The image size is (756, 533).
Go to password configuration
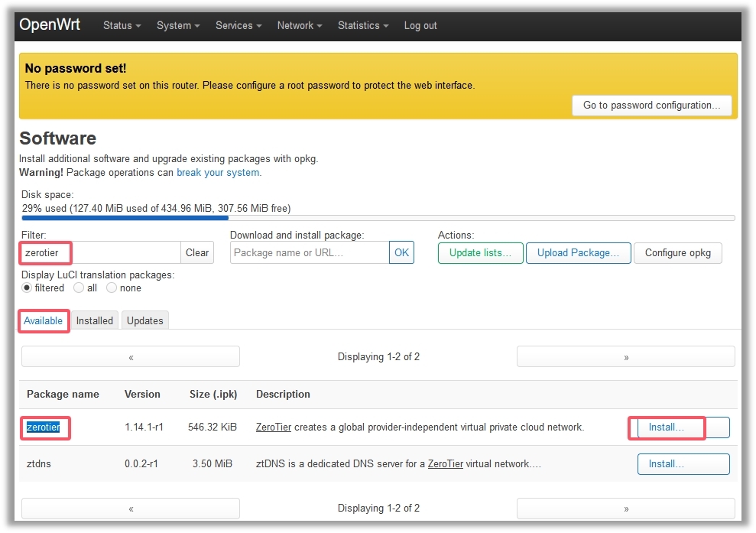pos(651,106)
